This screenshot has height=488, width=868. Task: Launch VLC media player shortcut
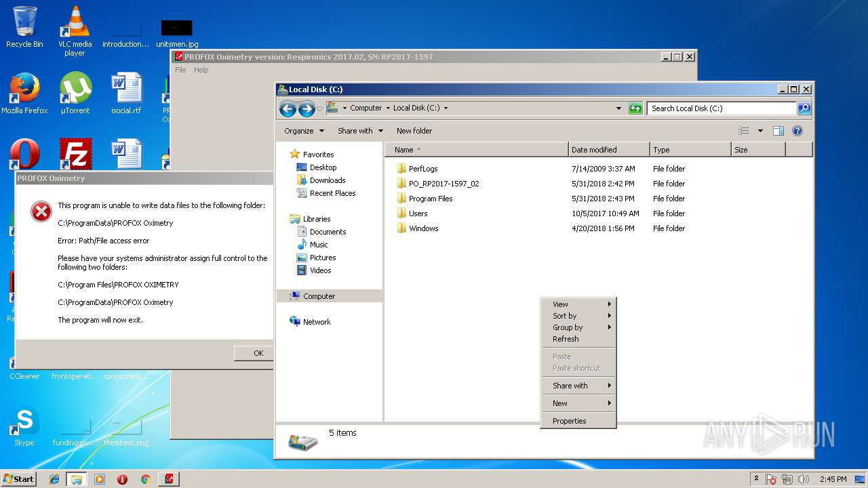tap(75, 30)
